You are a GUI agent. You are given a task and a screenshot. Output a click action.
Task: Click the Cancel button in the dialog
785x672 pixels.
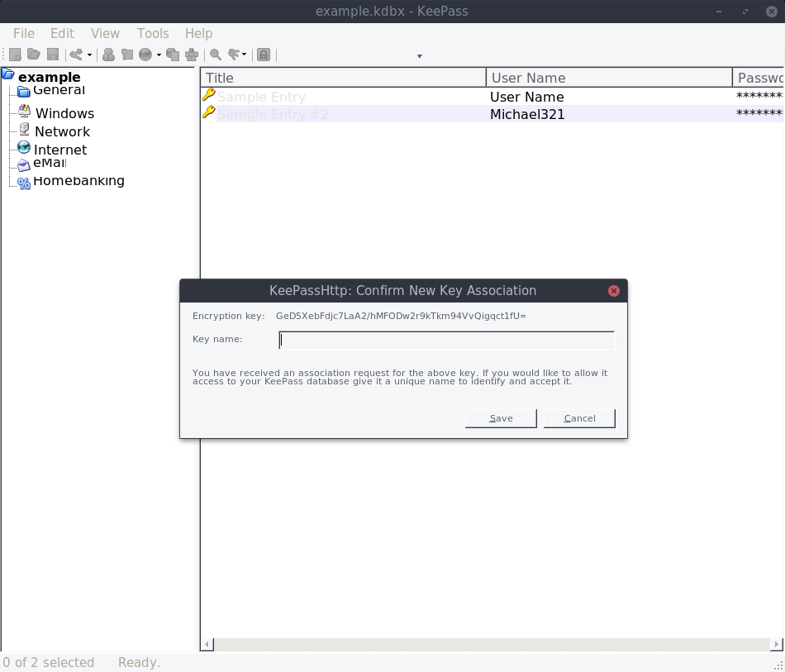[x=579, y=418]
